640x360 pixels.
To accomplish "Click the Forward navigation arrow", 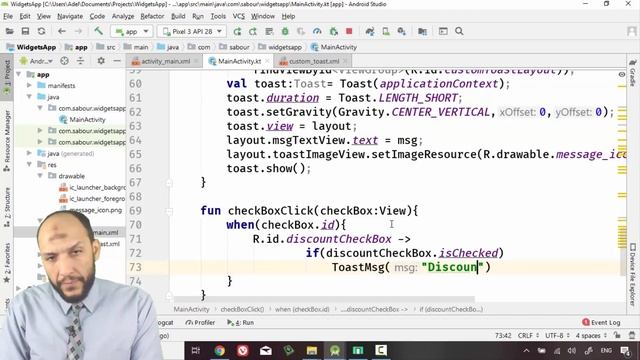I will pos(78,31).
